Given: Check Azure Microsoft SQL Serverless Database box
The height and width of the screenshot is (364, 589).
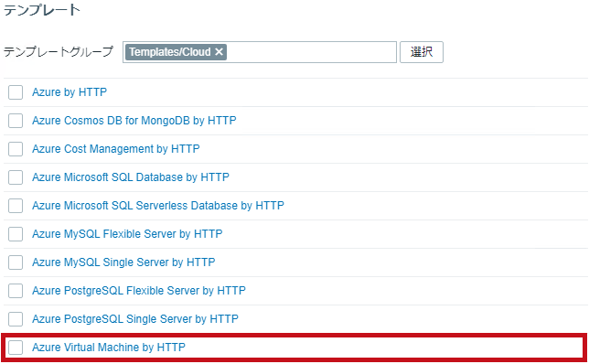Looking at the screenshot, I should (x=16, y=206).
